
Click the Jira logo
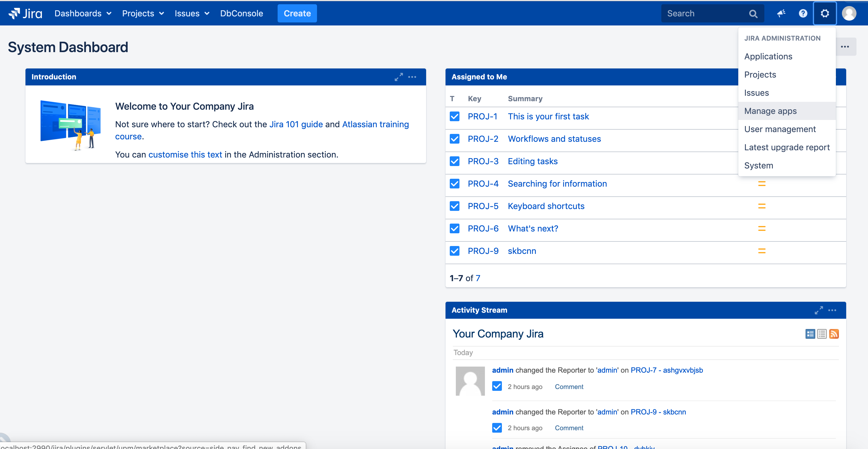click(x=25, y=13)
